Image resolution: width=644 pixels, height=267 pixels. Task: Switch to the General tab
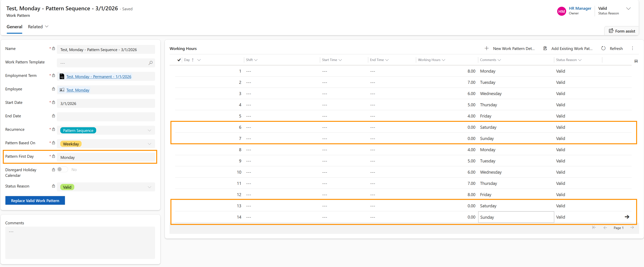tap(14, 27)
